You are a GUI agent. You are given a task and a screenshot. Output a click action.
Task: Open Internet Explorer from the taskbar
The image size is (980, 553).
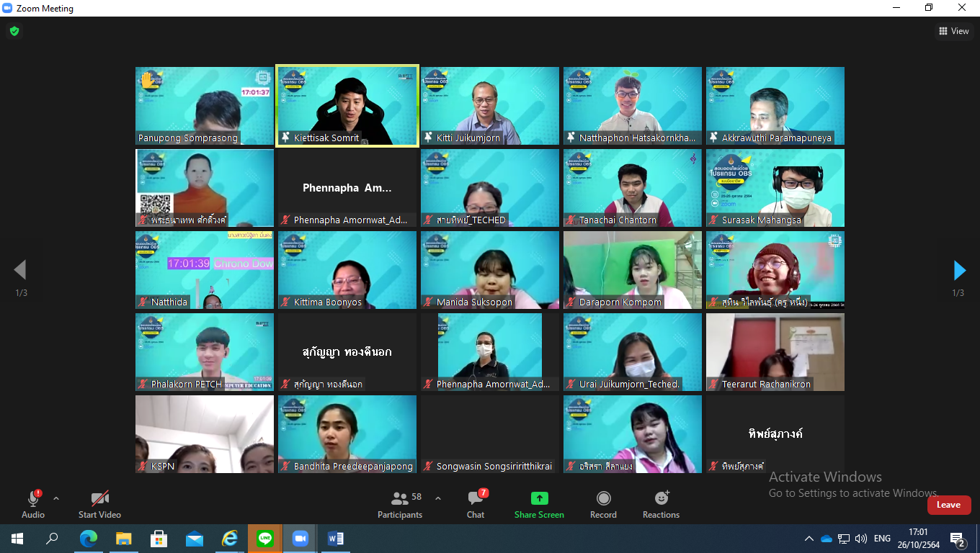[x=229, y=539]
